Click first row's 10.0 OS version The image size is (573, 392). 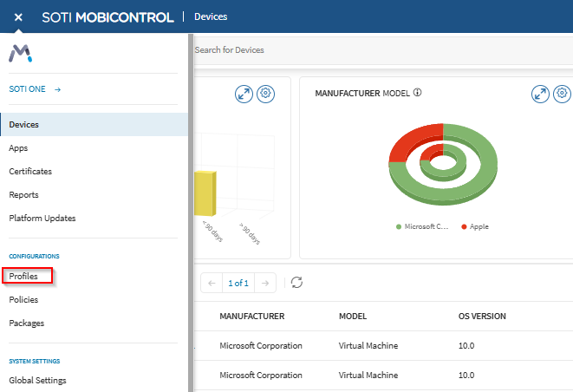pos(466,345)
